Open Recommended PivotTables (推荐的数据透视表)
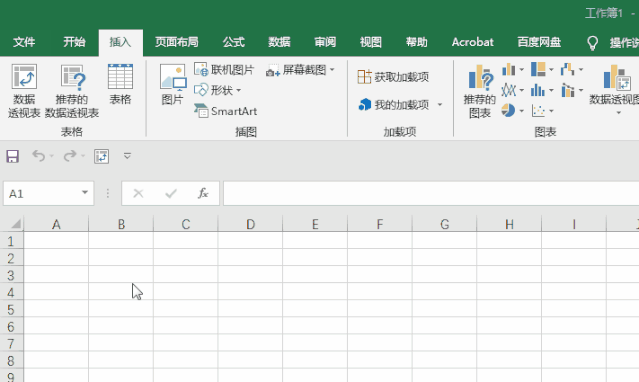 coord(72,91)
